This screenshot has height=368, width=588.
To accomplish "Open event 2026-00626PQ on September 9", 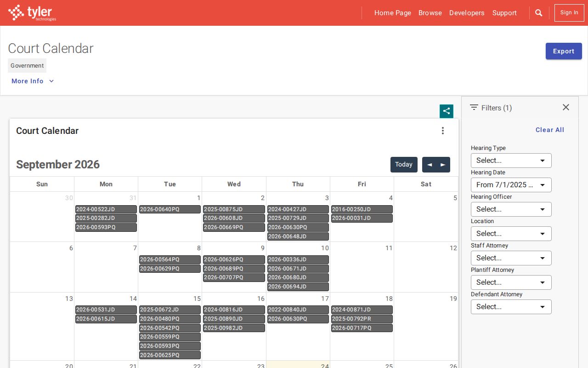I will 234,259.
